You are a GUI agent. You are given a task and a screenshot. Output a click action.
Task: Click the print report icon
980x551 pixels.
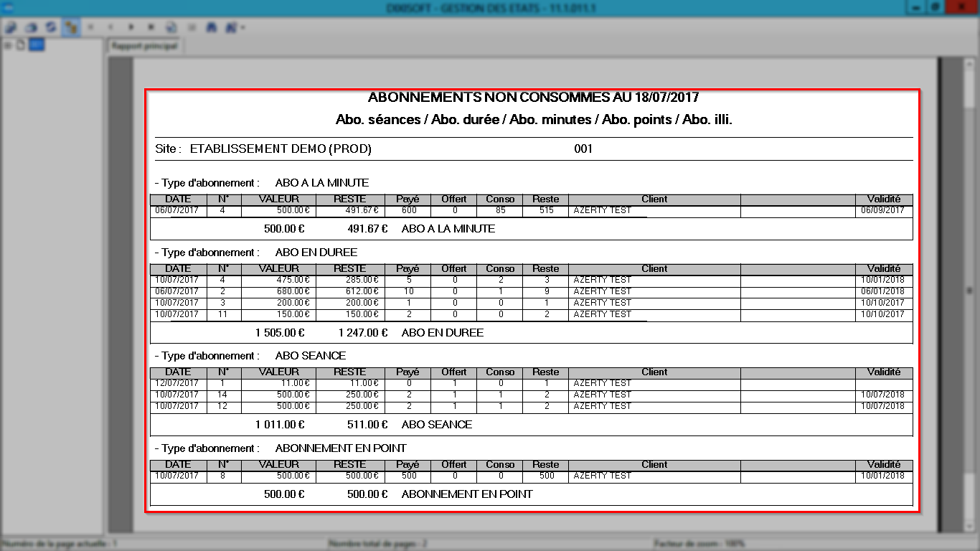(31, 27)
